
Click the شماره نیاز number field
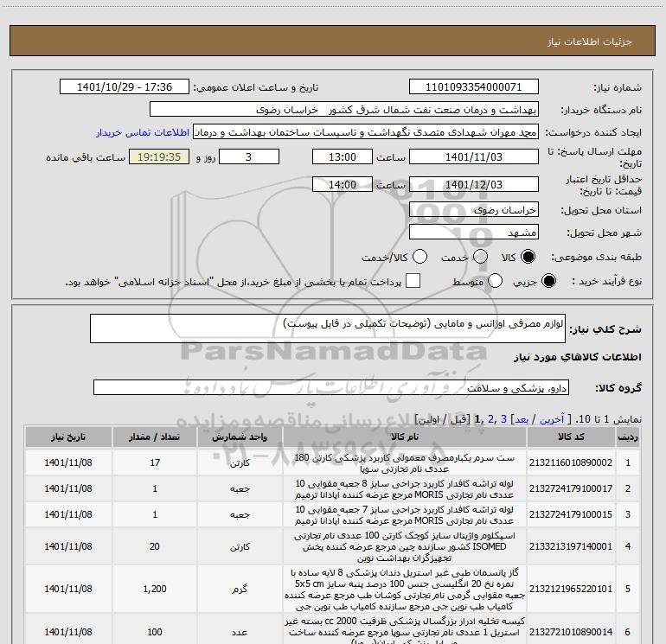pyautogui.click(x=474, y=87)
